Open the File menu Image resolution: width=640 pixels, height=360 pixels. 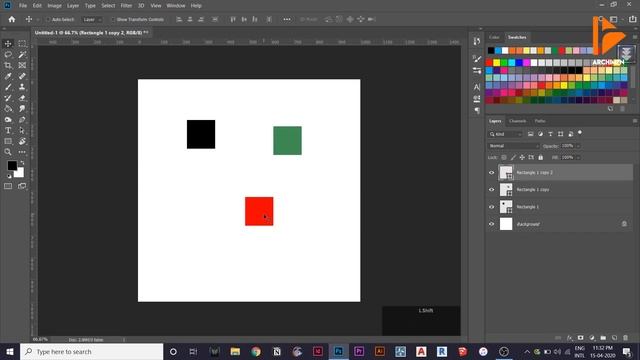[x=23, y=6]
